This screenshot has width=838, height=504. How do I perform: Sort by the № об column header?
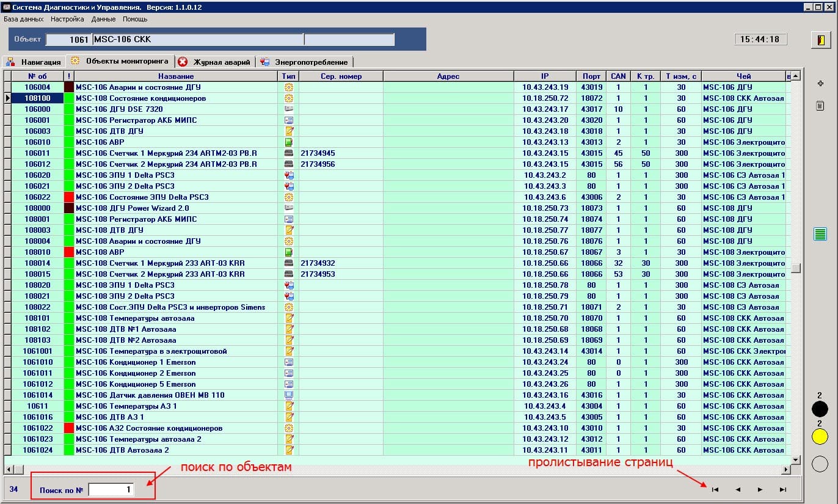point(38,76)
